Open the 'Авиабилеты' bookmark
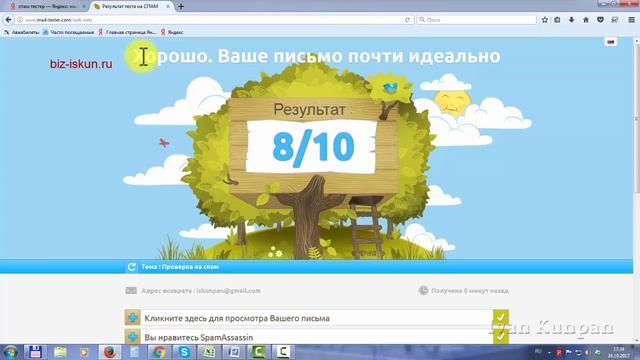Screen dimensions: 640x360 (22, 32)
